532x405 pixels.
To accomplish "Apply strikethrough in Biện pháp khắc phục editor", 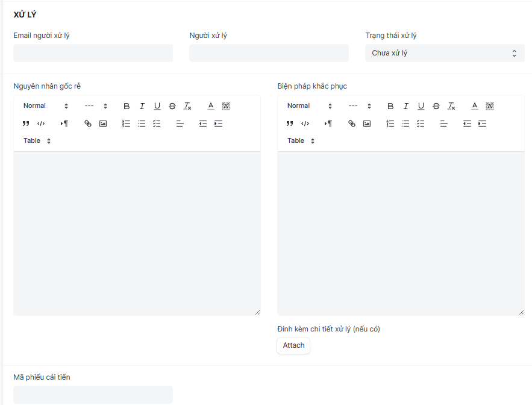I will coord(436,106).
